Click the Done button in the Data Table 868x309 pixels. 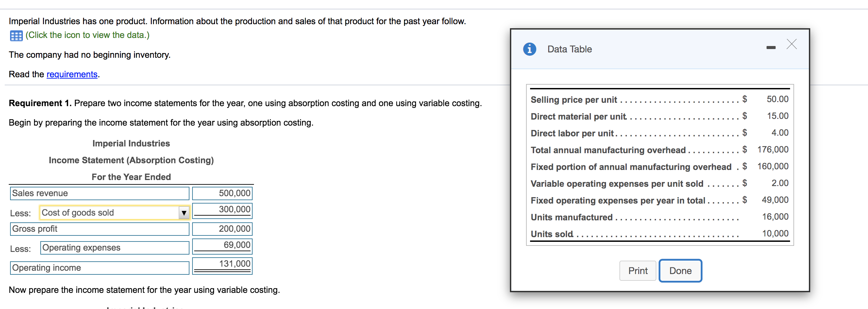[x=680, y=270]
